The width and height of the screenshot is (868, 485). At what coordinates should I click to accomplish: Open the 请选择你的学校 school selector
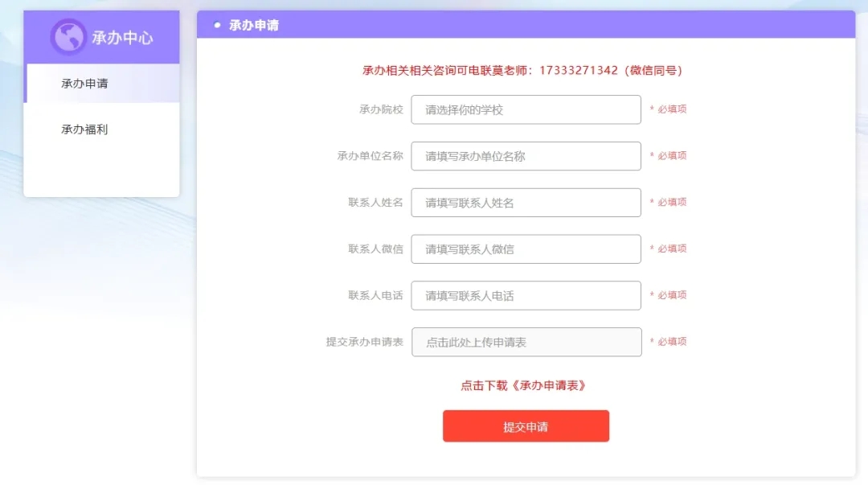[x=526, y=109]
